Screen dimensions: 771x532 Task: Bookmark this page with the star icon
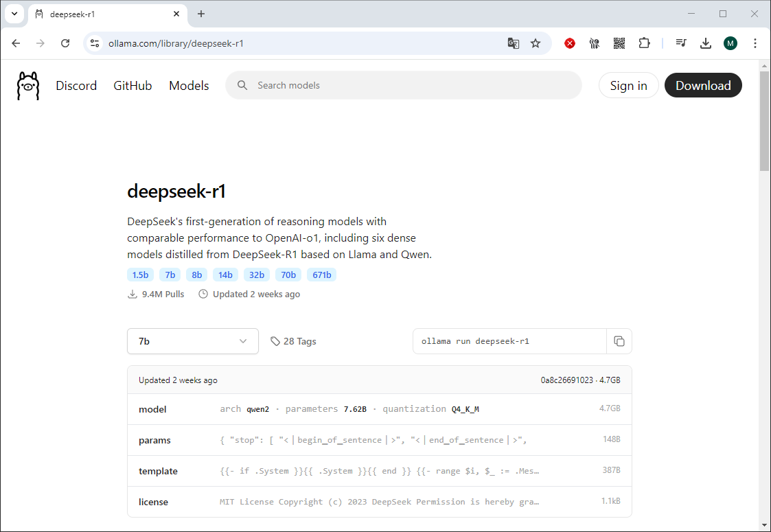click(x=536, y=43)
